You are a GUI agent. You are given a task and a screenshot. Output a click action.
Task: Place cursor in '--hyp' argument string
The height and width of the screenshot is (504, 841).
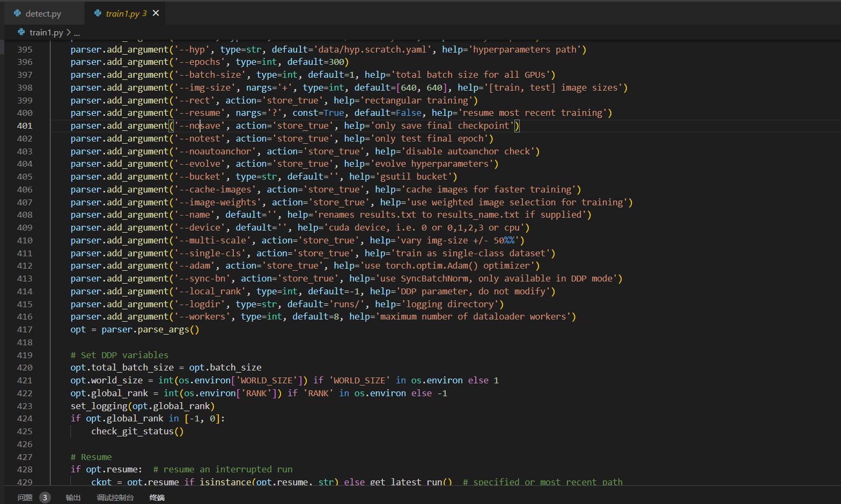(191, 49)
